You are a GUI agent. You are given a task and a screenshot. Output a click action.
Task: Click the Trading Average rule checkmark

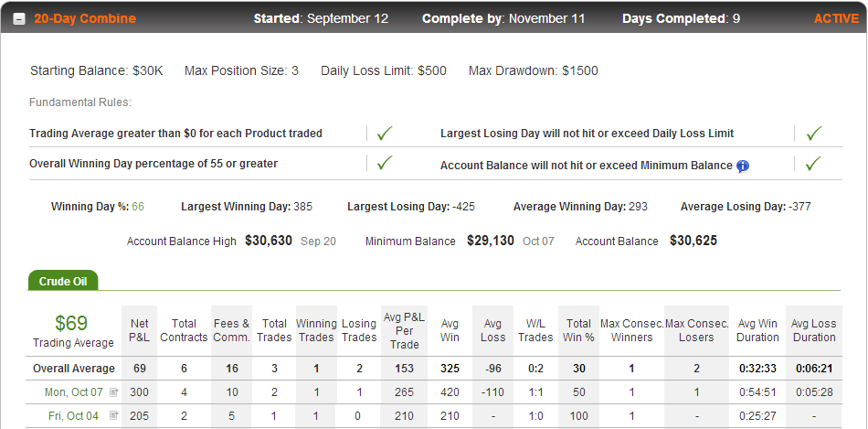coord(384,133)
